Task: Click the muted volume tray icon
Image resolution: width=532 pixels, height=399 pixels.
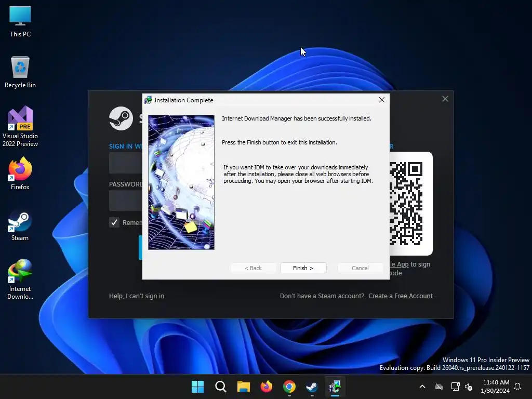Action: click(469, 387)
